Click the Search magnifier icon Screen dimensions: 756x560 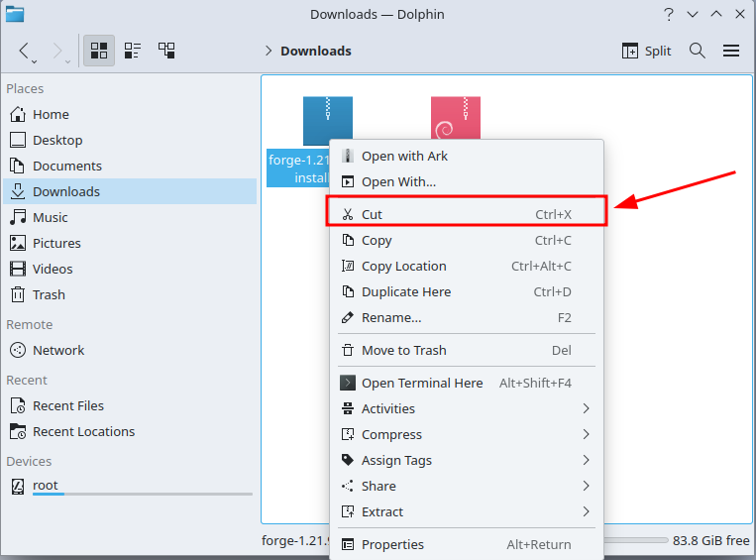pos(698,51)
